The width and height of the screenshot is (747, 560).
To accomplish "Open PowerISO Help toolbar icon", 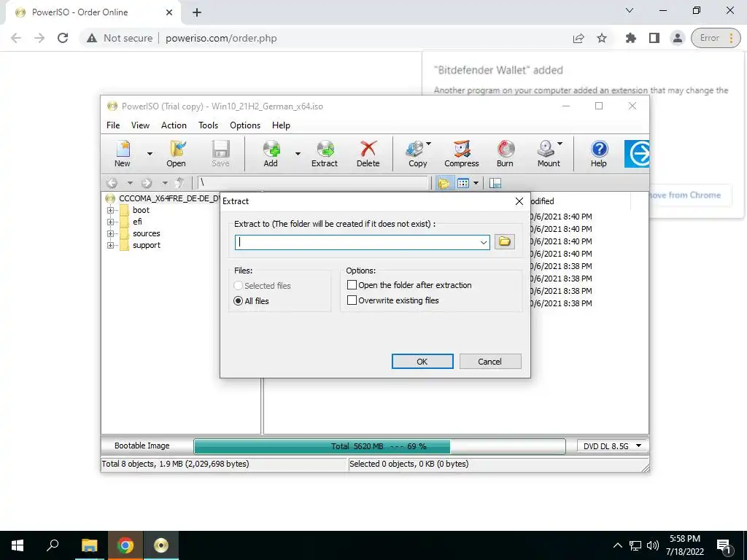I will 599,153.
